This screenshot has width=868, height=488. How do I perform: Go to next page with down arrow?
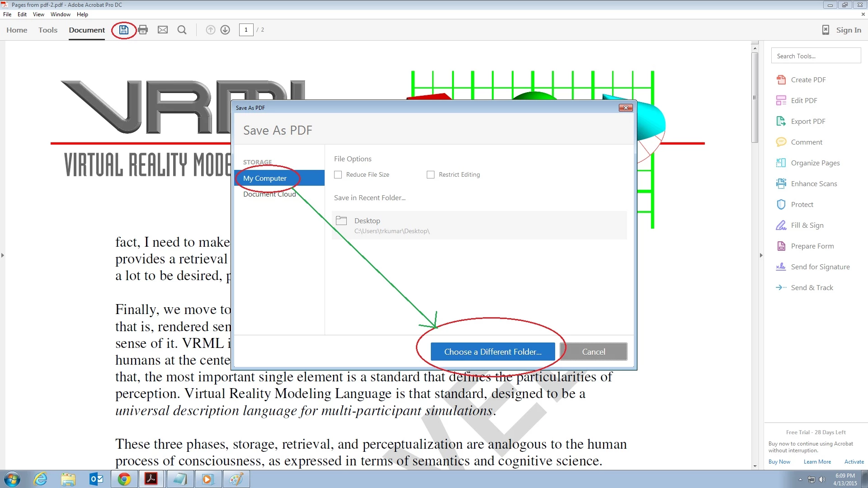click(225, 30)
